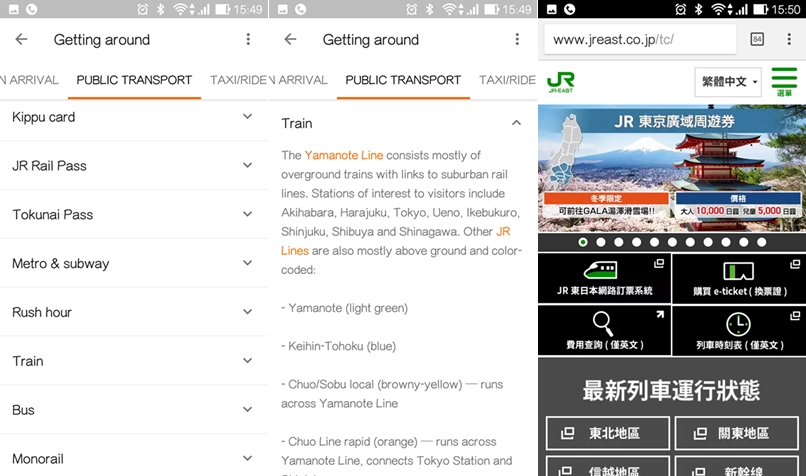The width and height of the screenshot is (806, 476).
Task: Expand the Train section in the left list
Action: [134, 361]
